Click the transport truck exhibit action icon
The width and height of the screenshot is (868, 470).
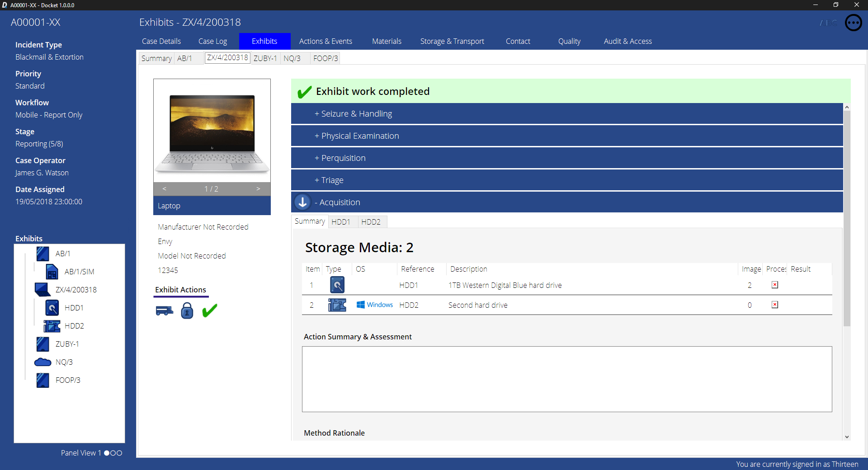[x=164, y=311]
